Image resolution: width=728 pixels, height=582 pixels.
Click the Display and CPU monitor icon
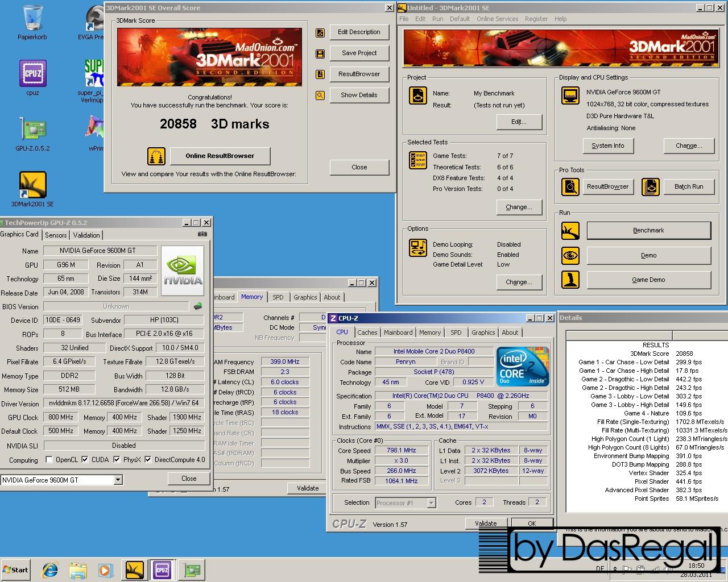pos(570,96)
